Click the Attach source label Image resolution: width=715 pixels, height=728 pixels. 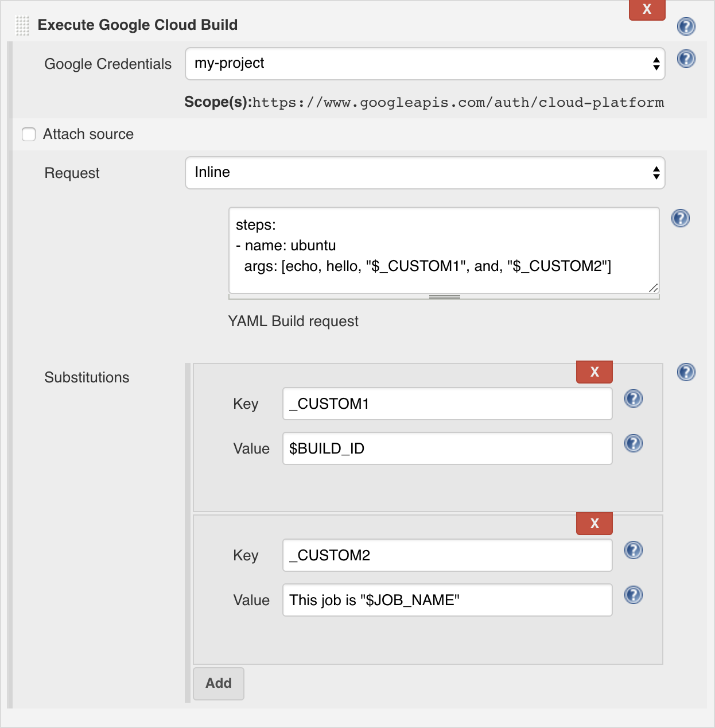(88, 134)
